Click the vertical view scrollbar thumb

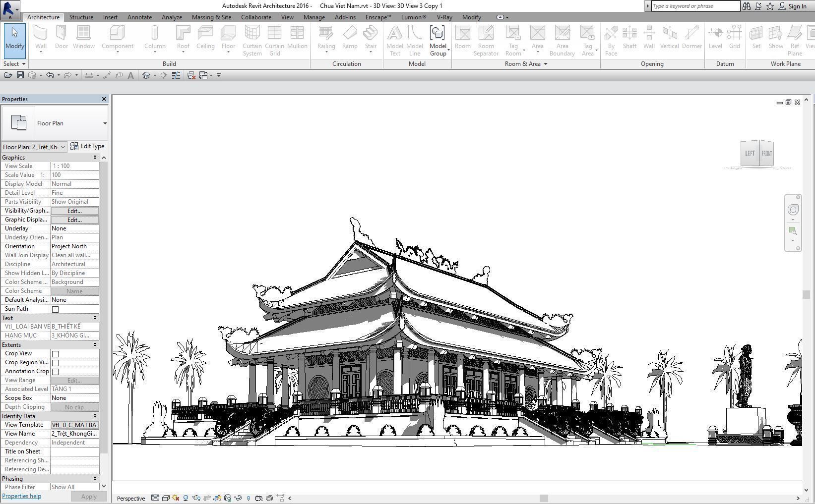(x=806, y=294)
